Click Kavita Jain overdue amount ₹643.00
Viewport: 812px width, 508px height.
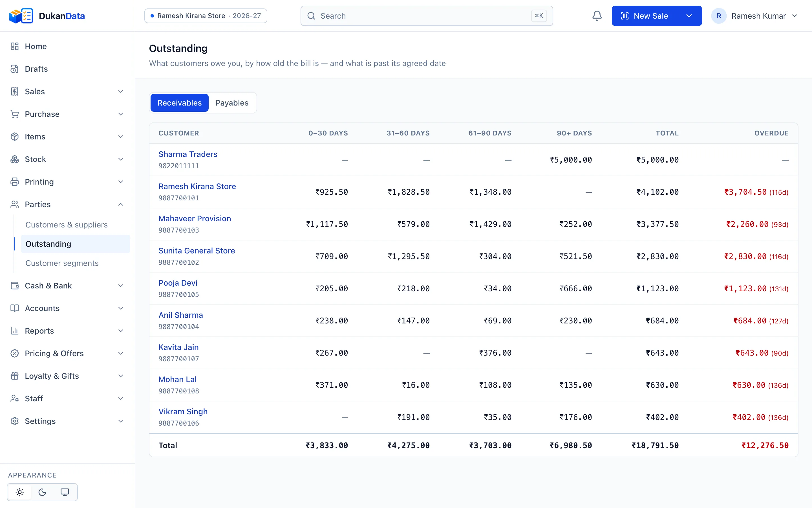752,353
